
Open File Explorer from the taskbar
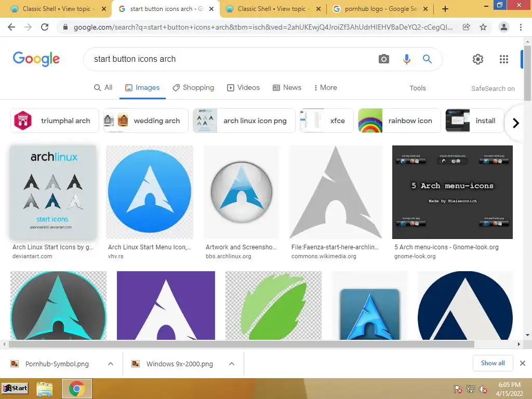(45, 389)
